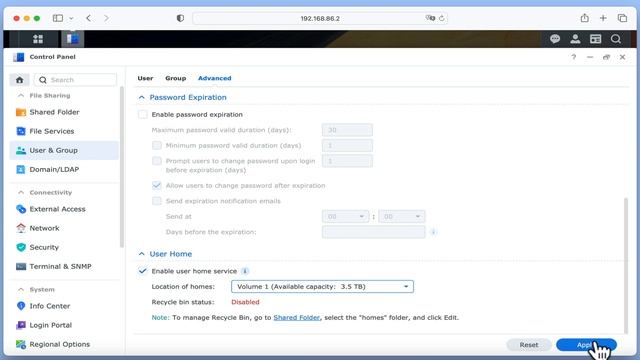
Task: Collapse the Password Expiration section
Action: [x=142, y=98]
